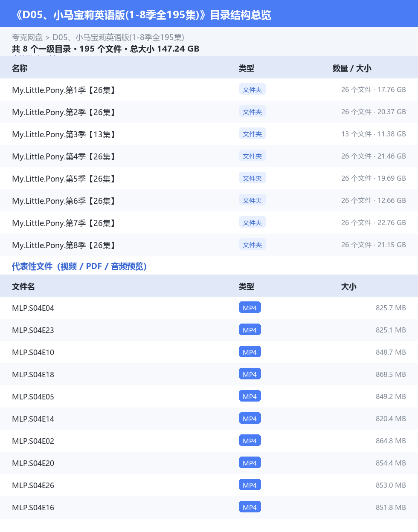
Task: Click the MP4 badge for MLP.S04E10
Action: pyautogui.click(x=250, y=352)
